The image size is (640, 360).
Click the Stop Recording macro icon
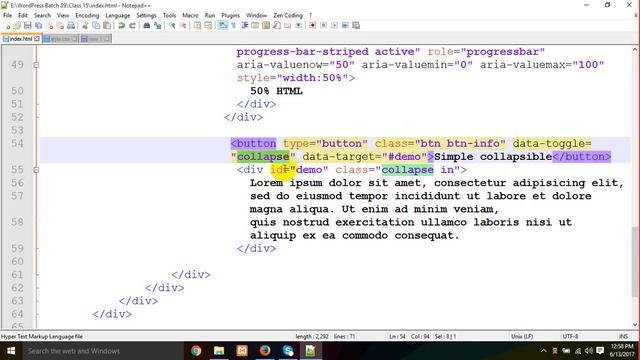pos(323,25)
